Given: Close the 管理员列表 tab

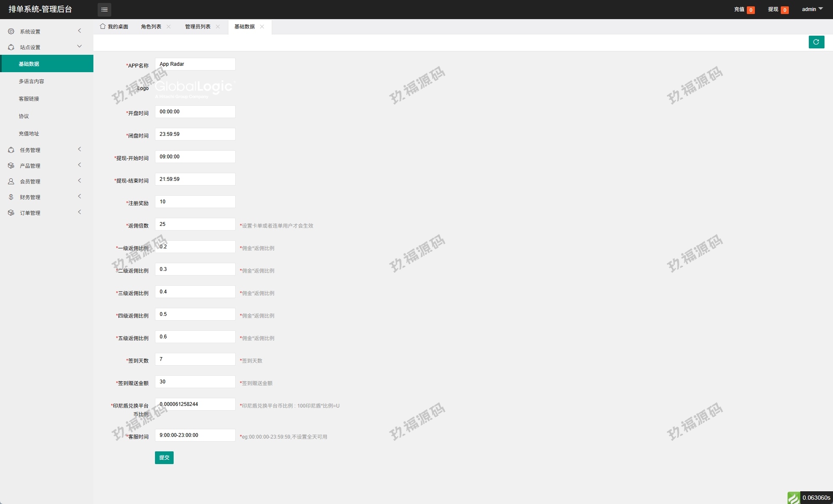Looking at the screenshot, I should [x=218, y=26].
